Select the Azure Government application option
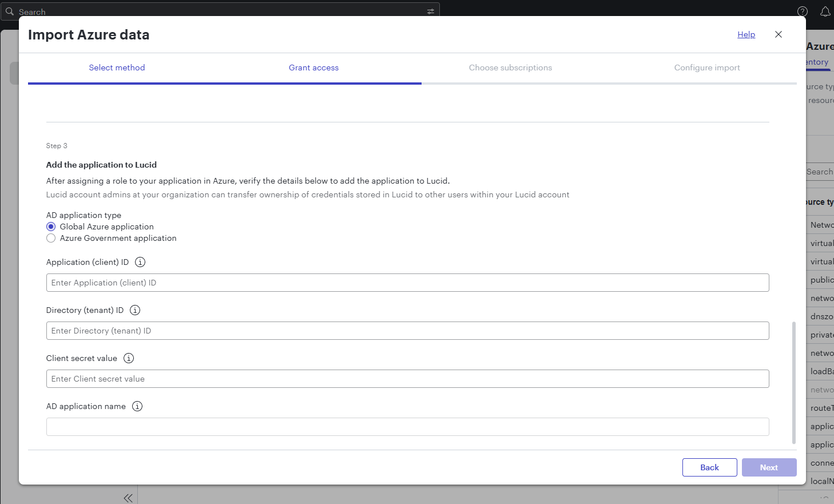Screen dimensions: 834x504 pos(51,238)
